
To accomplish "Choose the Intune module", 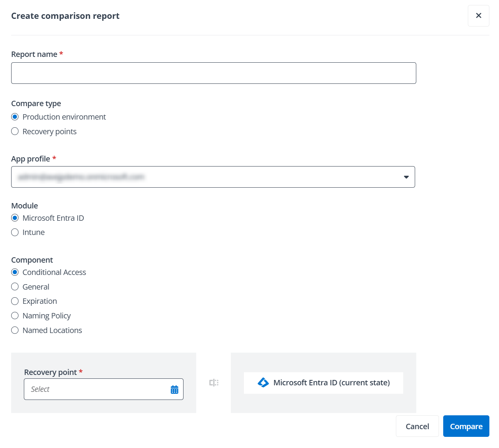I will point(15,232).
